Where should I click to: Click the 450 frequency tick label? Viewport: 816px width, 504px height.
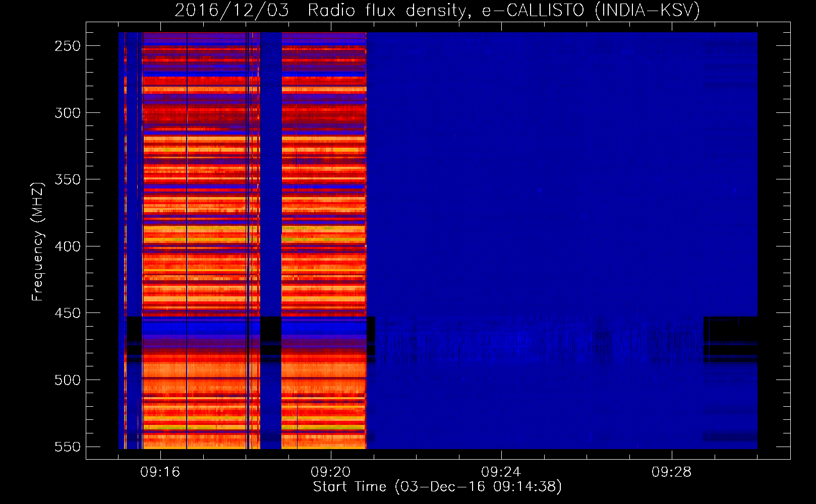(x=68, y=313)
